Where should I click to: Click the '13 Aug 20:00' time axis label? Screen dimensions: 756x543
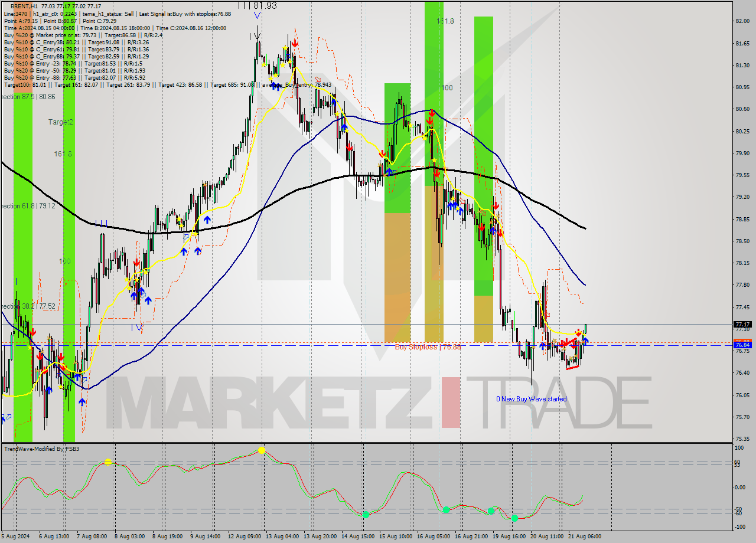321,537
